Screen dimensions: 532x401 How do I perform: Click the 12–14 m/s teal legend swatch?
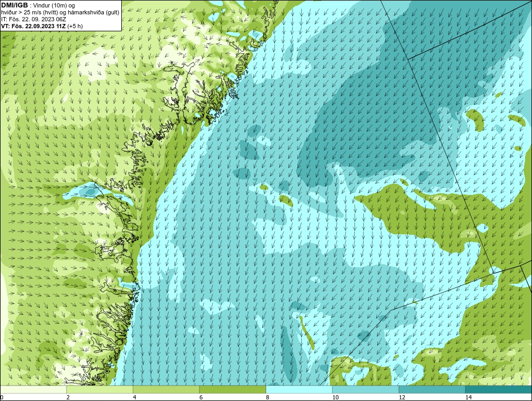click(x=432, y=389)
